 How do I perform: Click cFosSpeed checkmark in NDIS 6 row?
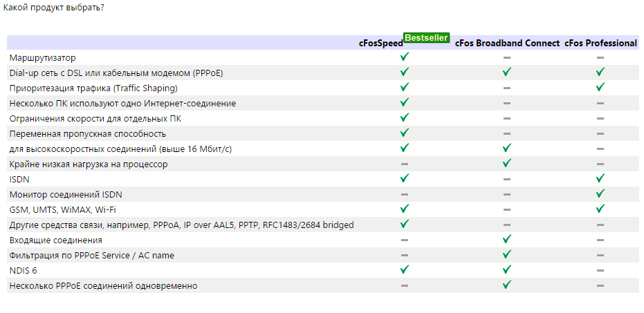coord(405,269)
